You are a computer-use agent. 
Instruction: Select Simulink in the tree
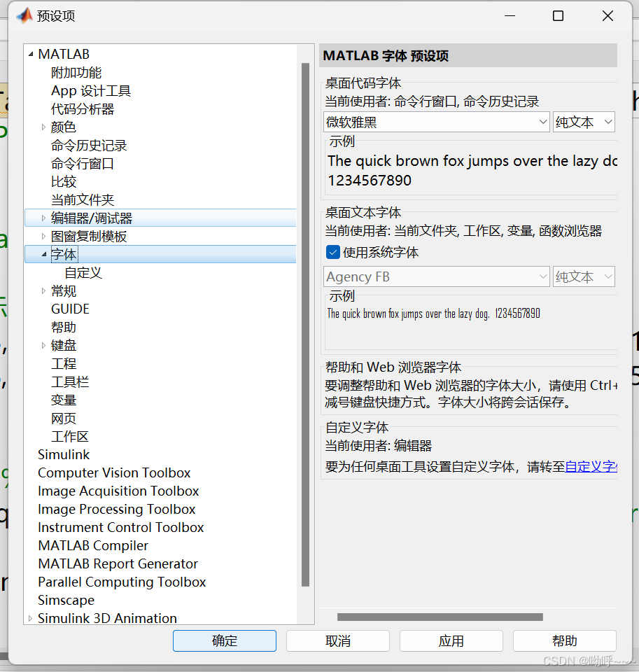tap(64, 455)
